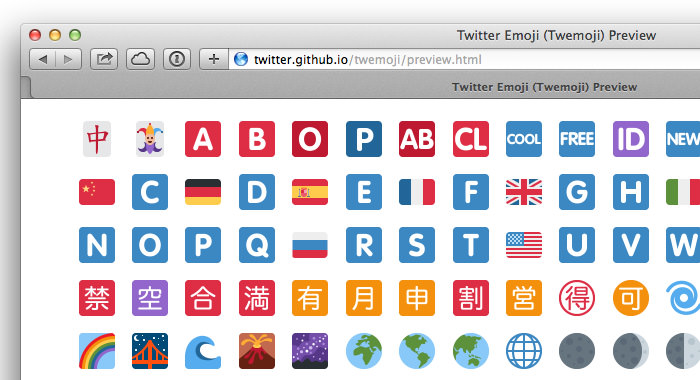This screenshot has height=380, width=700.
Task: Click the milky way emoji
Action: [x=310, y=351]
